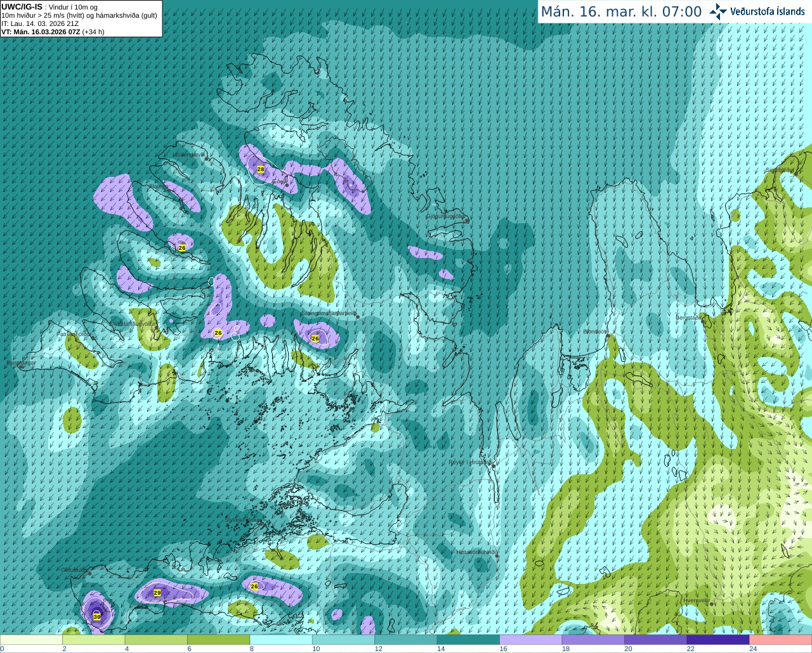Click the Bíldudalsflugvöllur place label
The image size is (812, 653).
pyautogui.click(x=133, y=323)
